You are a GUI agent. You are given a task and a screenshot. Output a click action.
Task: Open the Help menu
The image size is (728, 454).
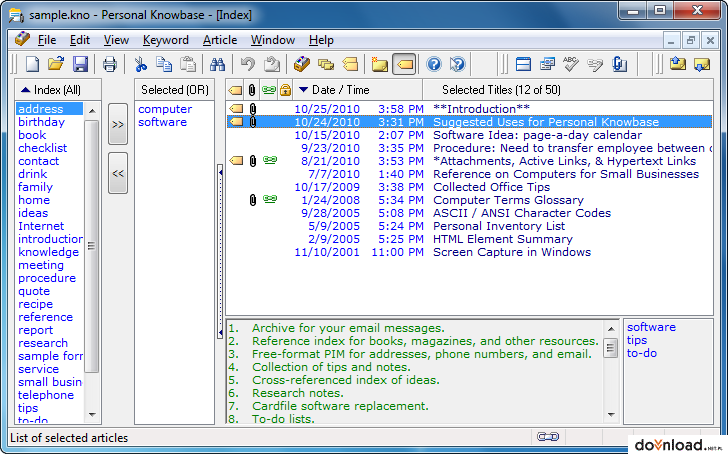point(321,40)
